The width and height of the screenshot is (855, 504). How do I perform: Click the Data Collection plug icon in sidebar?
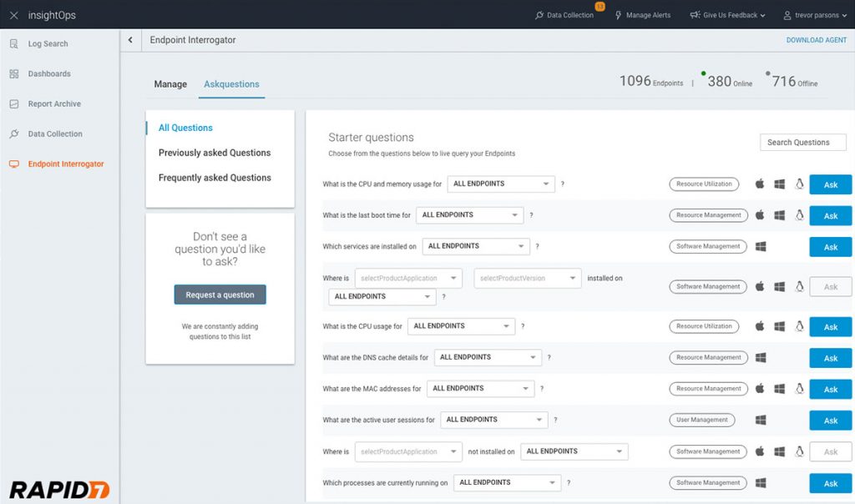[x=14, y=134]
